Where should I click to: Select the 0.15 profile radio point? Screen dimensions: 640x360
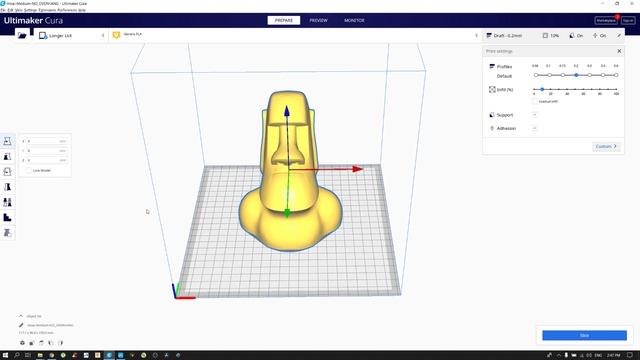click(x=563, y=75)
